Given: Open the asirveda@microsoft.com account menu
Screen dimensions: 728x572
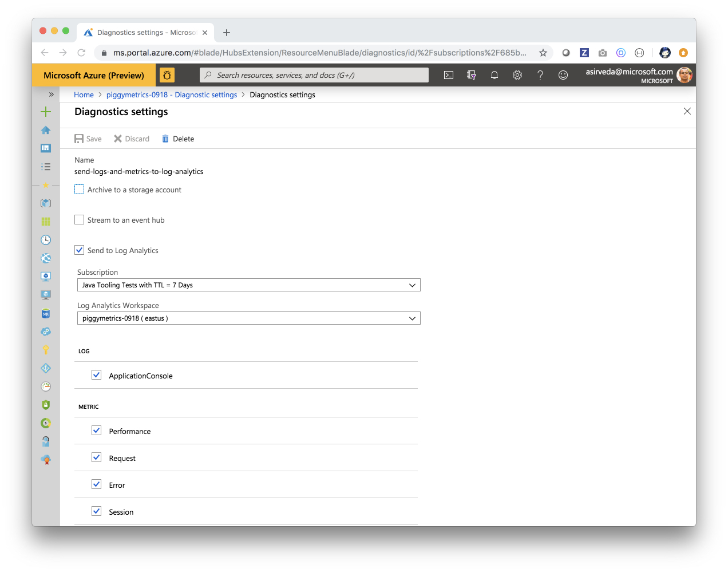Looking at the screenshot, I should tap(638, 75).
